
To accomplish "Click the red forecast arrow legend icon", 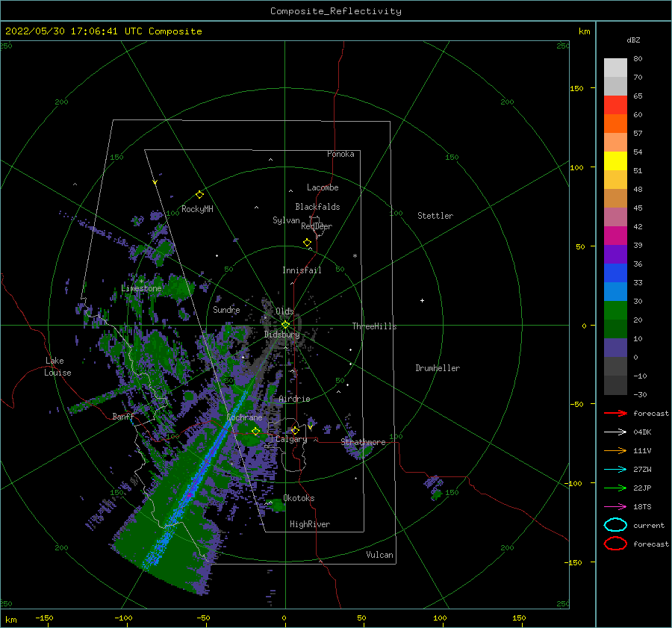I will (615, 413).
